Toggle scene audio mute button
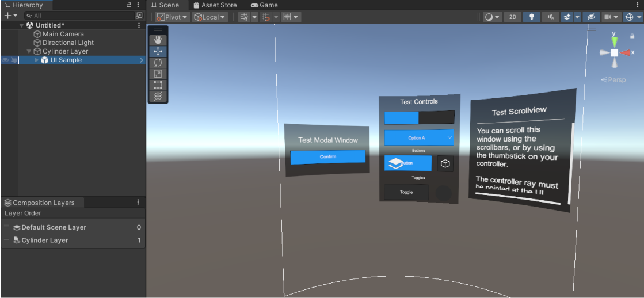This screenshot has height=298, width=644. (550, 17)
